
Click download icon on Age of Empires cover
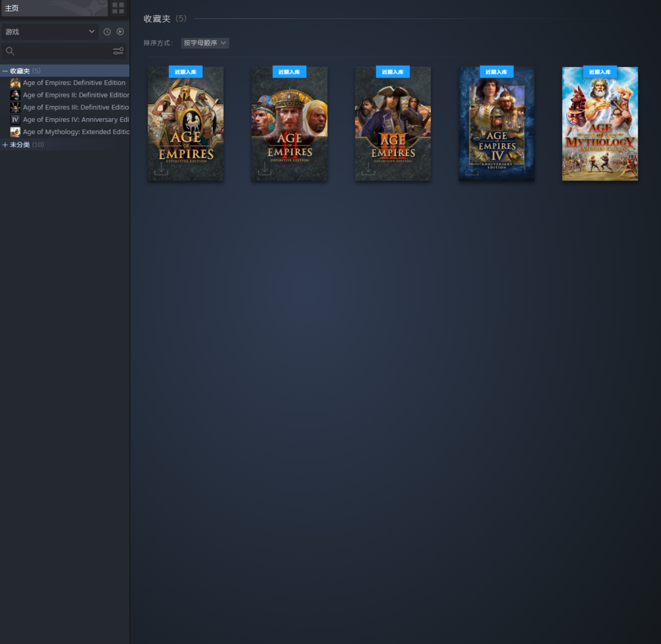pos(161,169)
